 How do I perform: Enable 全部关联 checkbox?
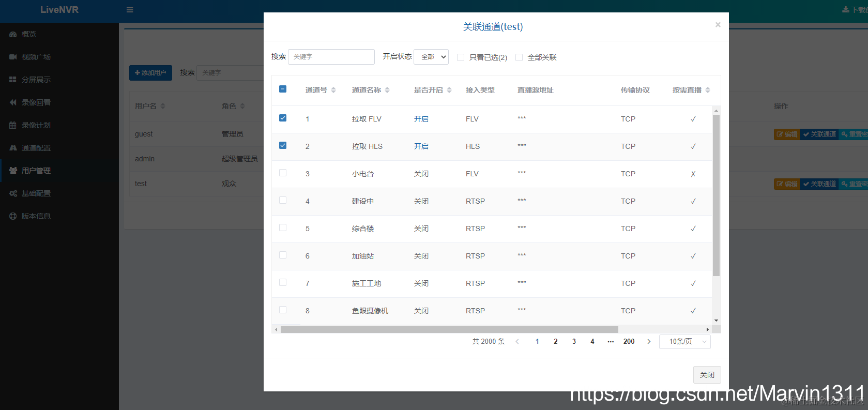[x=519, y=57]
